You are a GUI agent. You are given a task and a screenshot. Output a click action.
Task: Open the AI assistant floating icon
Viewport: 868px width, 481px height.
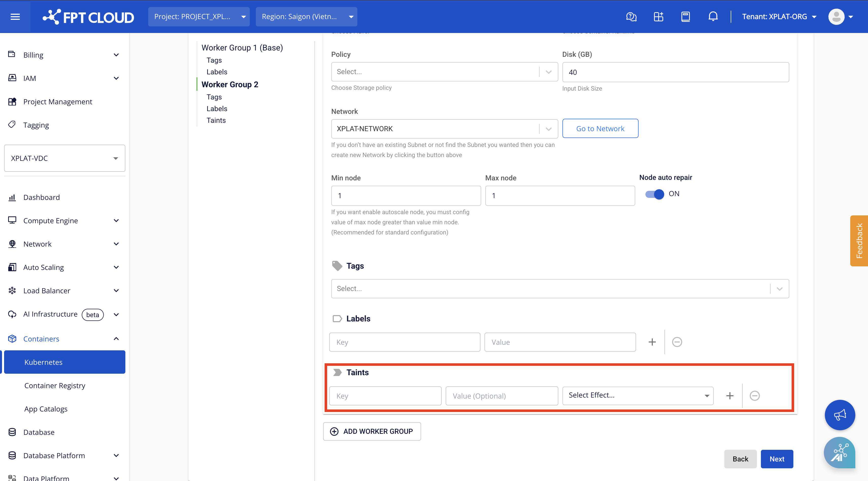click(x=840, y=453)
